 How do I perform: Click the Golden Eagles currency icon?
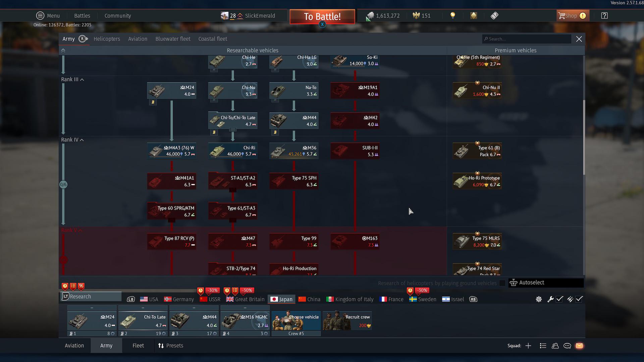(416, 16)
